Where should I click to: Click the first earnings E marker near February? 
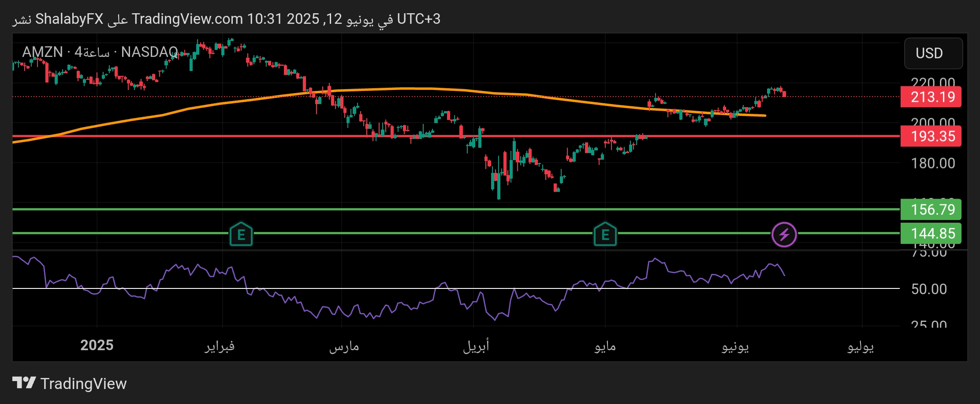click(241, 234)
